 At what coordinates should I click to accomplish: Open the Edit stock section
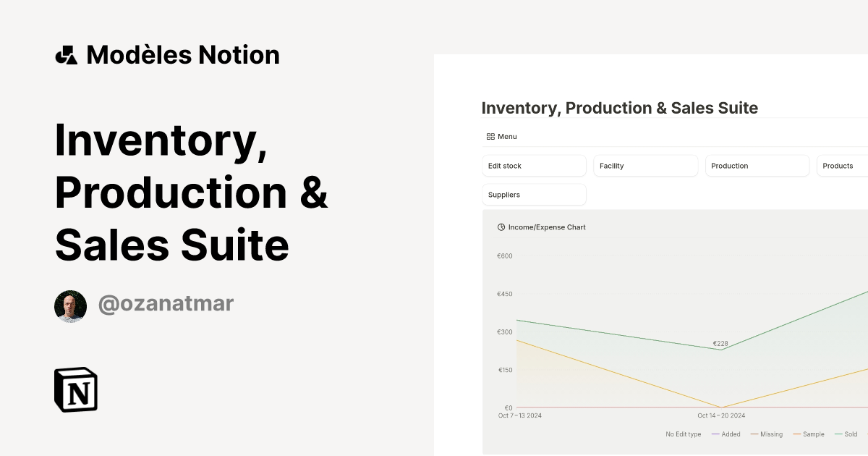(x=534, y=165)
